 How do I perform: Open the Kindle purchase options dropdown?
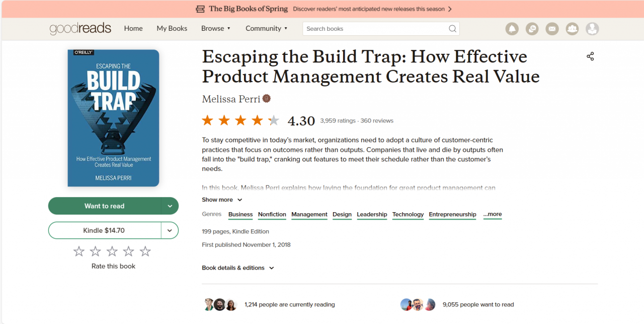point(171,230)
